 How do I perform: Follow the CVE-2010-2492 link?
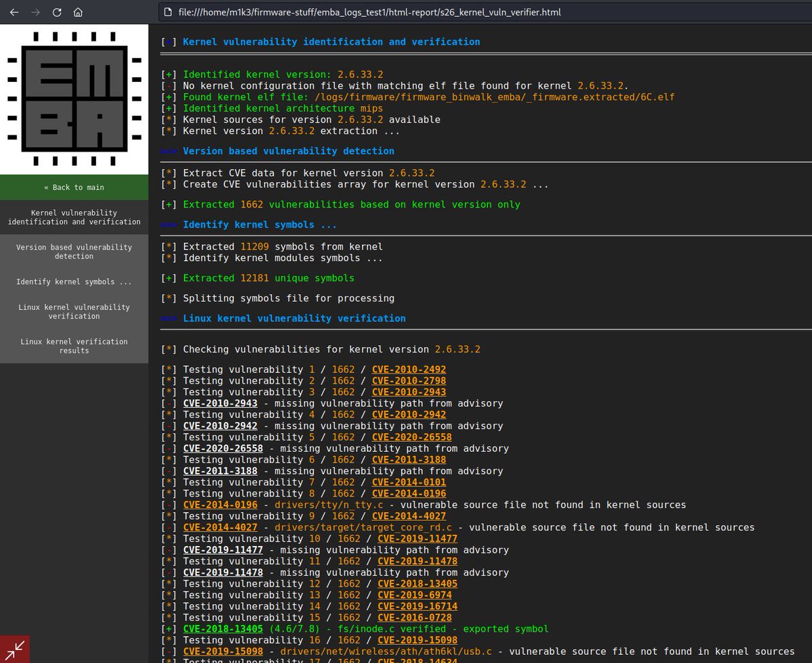pos(409,369)
